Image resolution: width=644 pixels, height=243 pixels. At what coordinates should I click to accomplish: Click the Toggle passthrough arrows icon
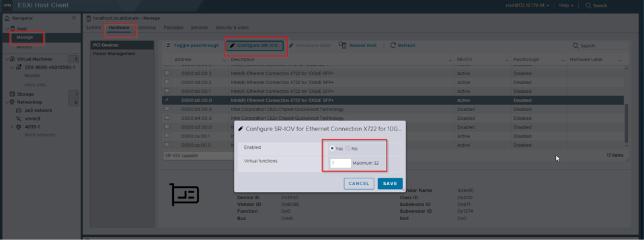(x=168, y=45)
